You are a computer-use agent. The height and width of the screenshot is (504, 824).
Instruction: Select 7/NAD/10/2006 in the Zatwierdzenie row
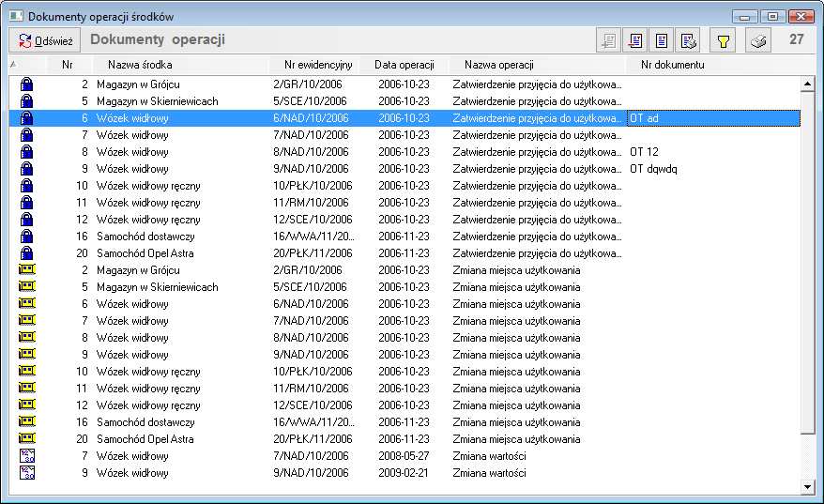311,134
